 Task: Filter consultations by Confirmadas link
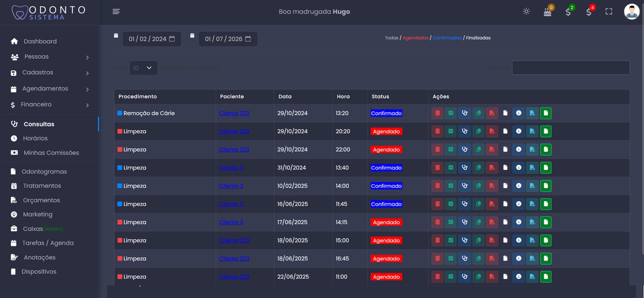point(447,38)
